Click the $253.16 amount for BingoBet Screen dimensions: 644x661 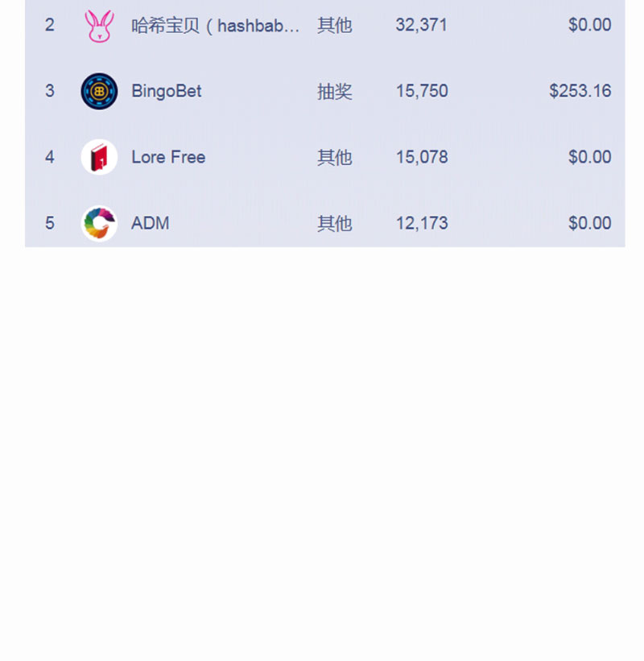point(580,91)
